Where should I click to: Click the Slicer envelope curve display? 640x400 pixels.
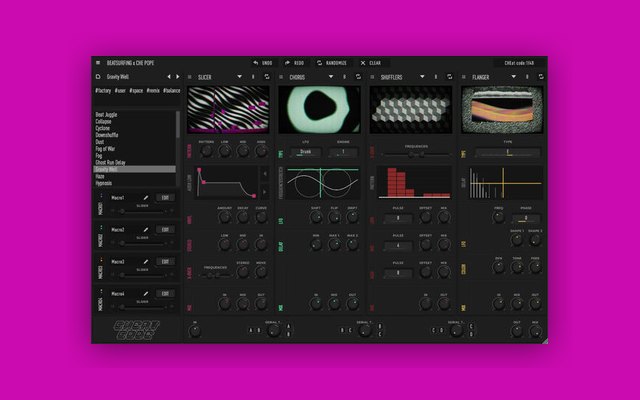pyautogui.click(x=226, y=182)
